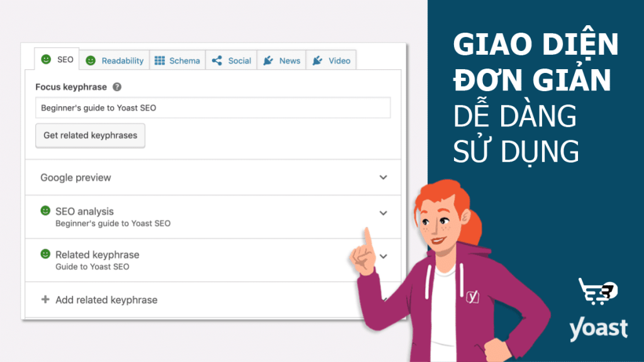The width and height of the screenshot is (644, 362).
Task: Open the News tab
Action: point(282,61)
